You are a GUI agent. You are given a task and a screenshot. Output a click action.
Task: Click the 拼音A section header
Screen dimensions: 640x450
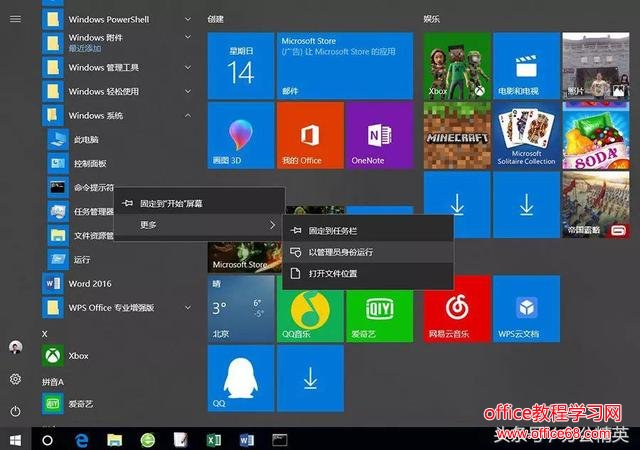[x=53, y=382]
